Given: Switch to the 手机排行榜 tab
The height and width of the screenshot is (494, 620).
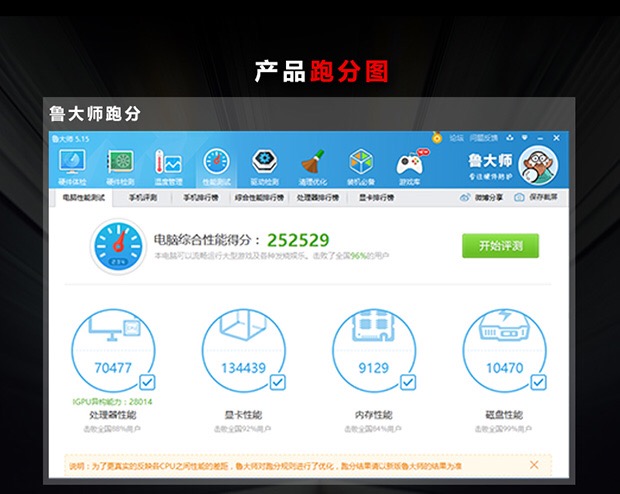Looking at the screenshot, I should 201,197.
